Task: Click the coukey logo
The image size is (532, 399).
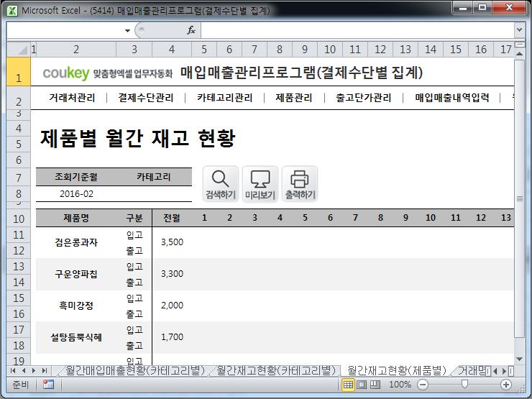Action: click(x=66, y=73)
